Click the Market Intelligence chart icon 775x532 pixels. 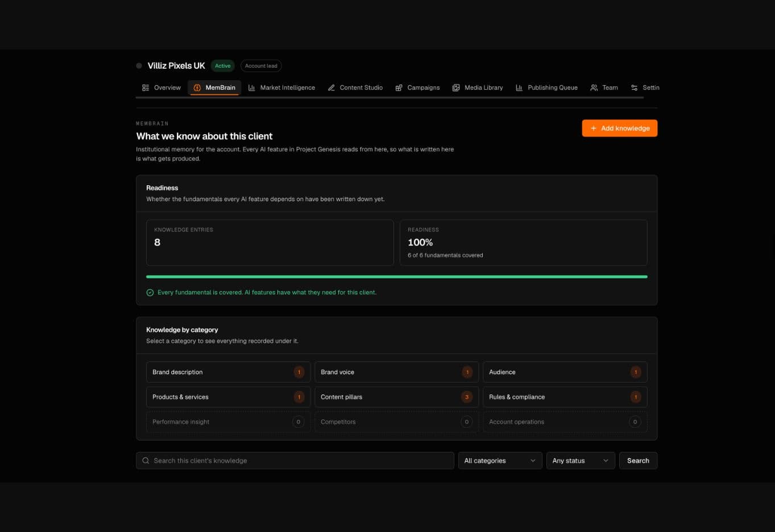click(x=252, y=88)
